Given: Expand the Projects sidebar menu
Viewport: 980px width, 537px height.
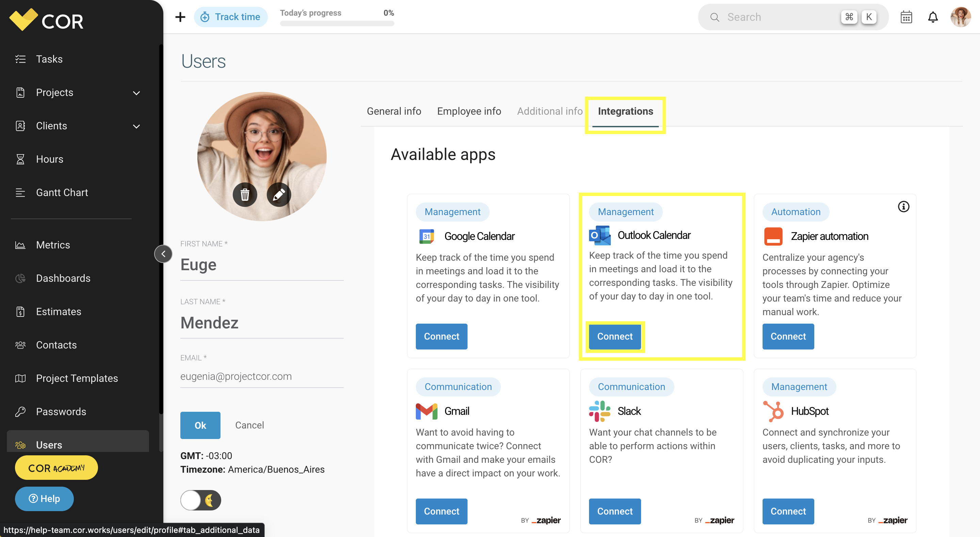Looking at the screenshot, I should pos(136,93).
